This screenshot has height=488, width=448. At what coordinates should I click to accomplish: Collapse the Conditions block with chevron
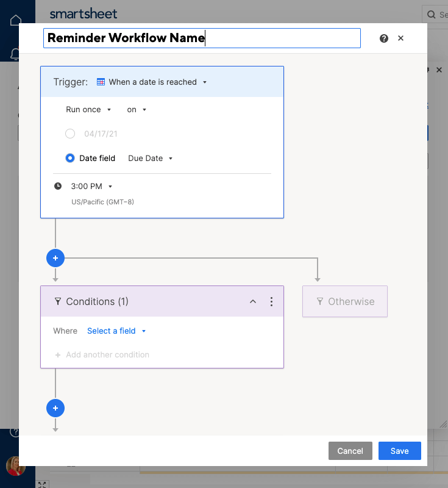(x=253, y=301)
